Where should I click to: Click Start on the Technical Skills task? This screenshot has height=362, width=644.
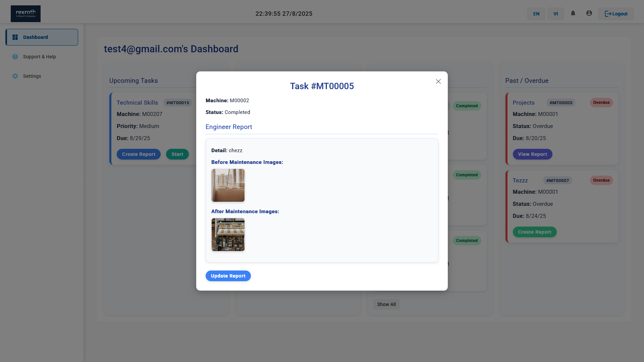tap(177, 154)
